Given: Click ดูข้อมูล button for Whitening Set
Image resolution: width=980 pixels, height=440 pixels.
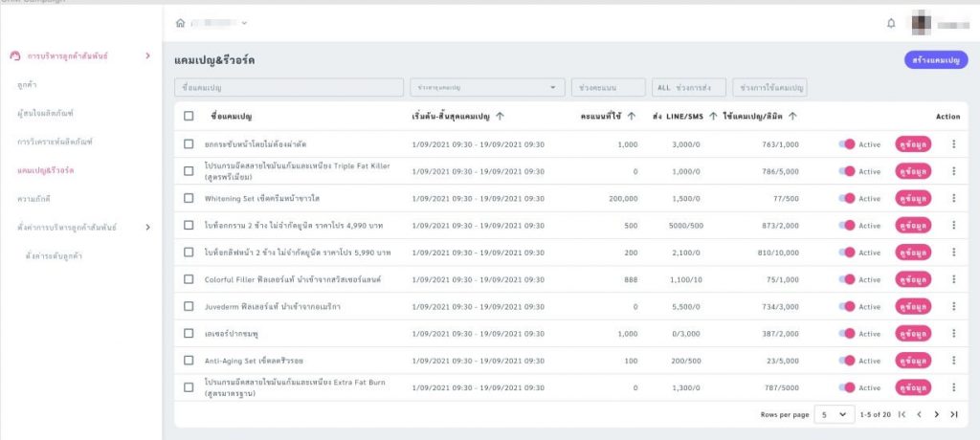Looking at the screenshot, I should click(x=913, y=198).
